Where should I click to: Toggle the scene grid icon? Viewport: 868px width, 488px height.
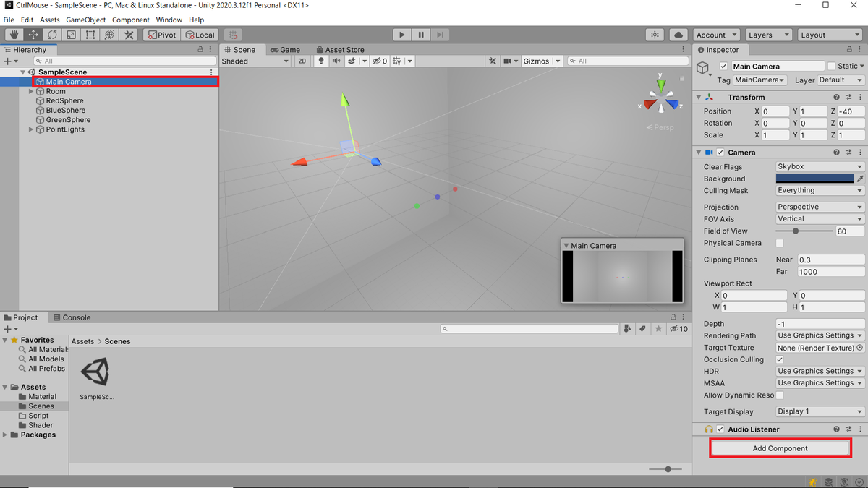click(397, 61)
